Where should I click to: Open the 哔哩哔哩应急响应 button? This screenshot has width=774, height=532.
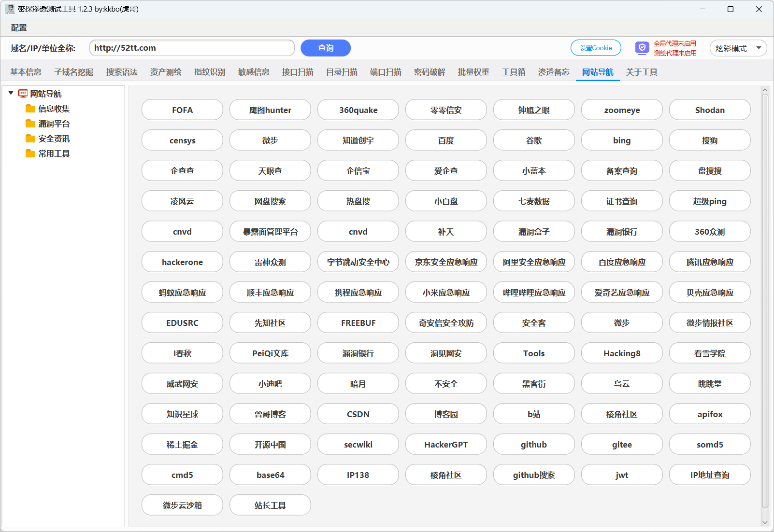(534, 292)
